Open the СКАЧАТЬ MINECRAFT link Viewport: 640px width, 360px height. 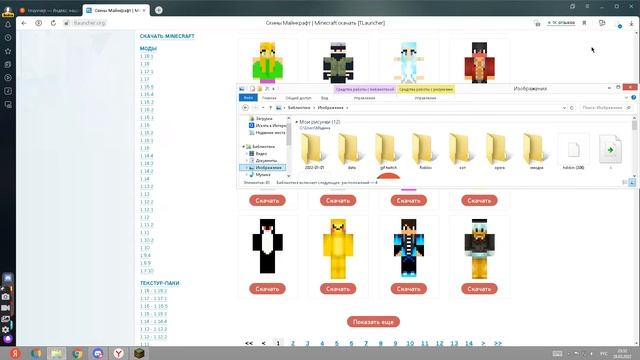(167, 36)
